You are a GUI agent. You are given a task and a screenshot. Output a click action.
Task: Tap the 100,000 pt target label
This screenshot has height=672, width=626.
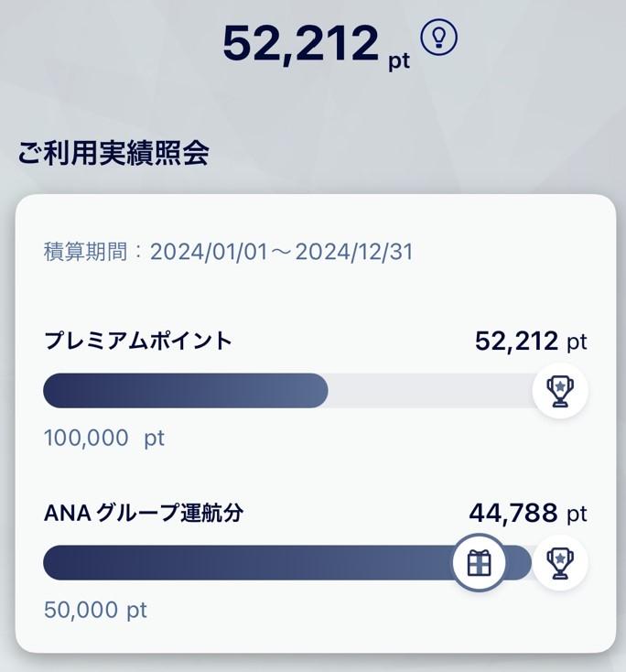(103, 438)
